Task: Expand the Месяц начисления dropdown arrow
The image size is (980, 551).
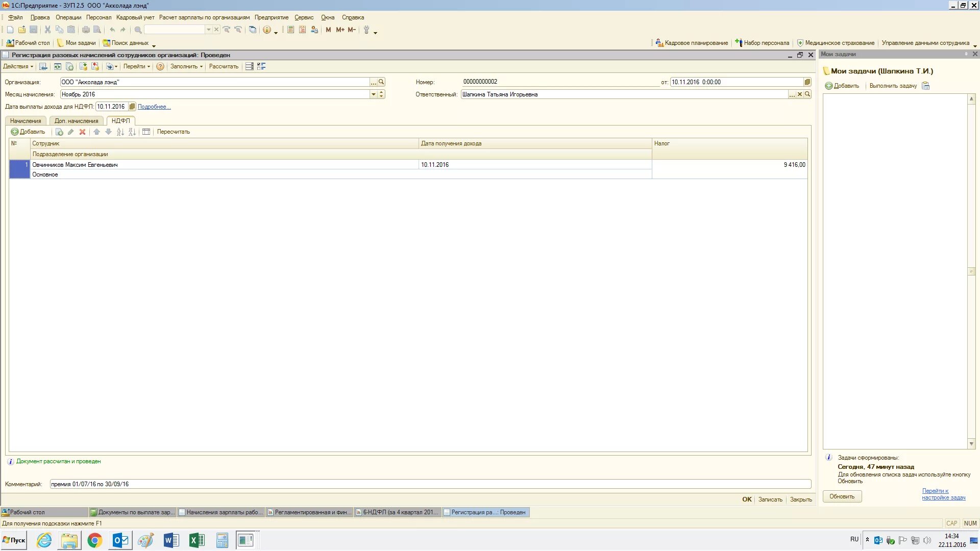Action: tap(374, 94)
